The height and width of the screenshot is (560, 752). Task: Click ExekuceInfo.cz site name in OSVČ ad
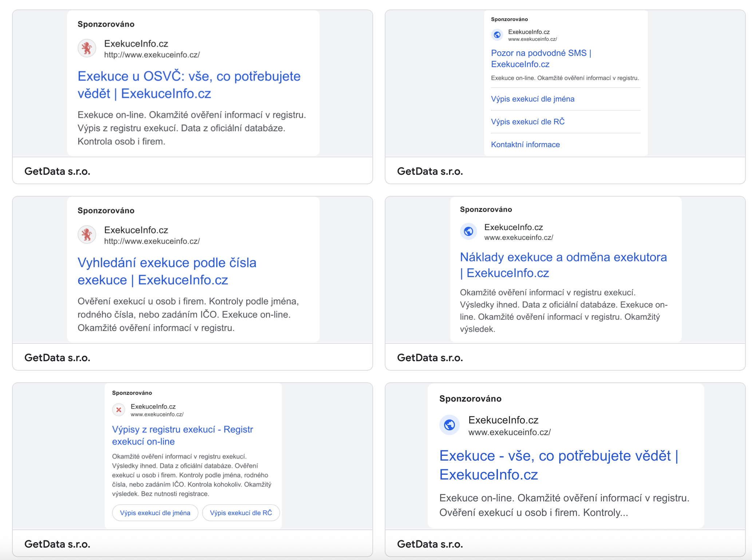point(136,44)
